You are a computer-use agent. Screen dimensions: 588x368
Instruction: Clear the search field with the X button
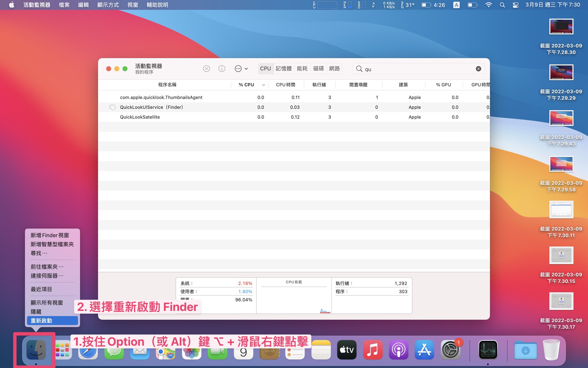click(478, 69)
